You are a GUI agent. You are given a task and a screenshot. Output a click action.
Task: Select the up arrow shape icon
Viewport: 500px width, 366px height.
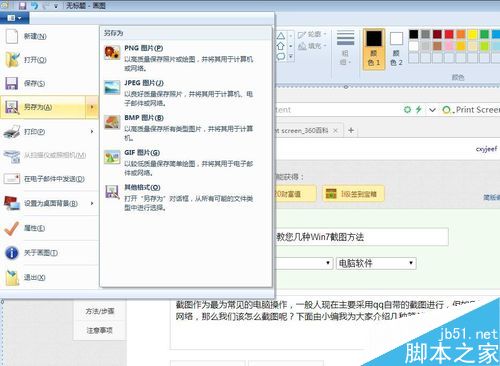(281, 46)
